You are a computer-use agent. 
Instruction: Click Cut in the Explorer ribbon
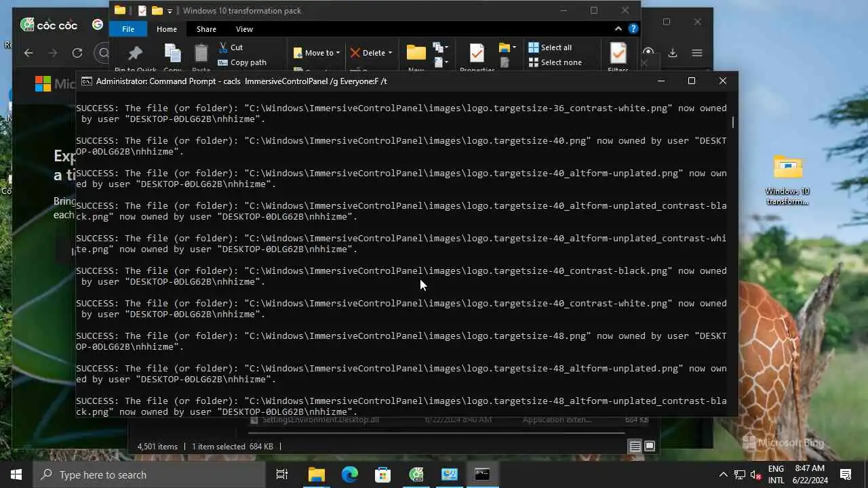[x=230, y=47]
